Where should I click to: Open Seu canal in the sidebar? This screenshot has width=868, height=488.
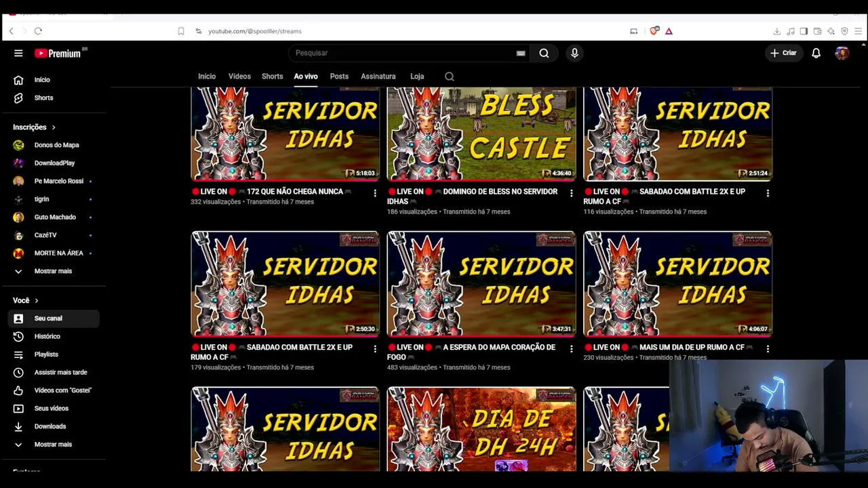tap(54, 319)
